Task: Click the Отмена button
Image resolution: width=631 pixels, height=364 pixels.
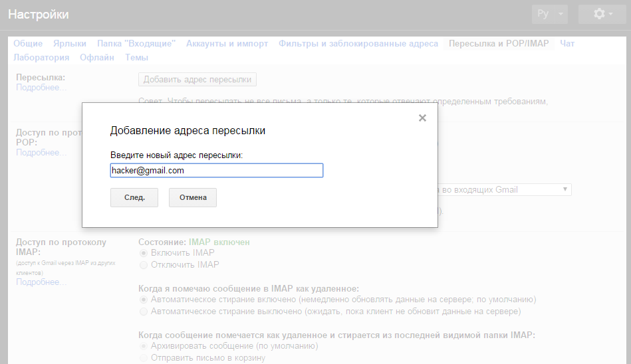Action: (193, 197)
